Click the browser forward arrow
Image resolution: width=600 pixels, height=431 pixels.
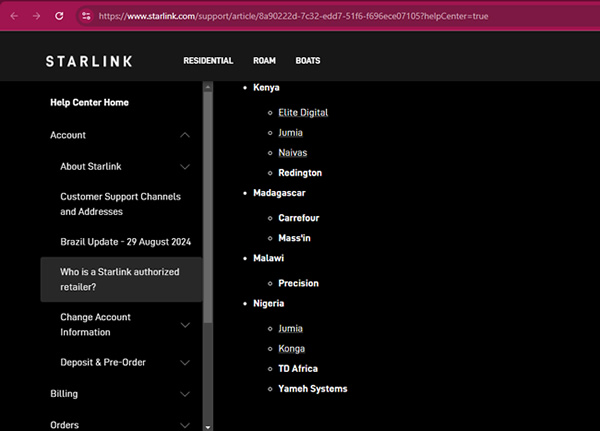point(36,16)
